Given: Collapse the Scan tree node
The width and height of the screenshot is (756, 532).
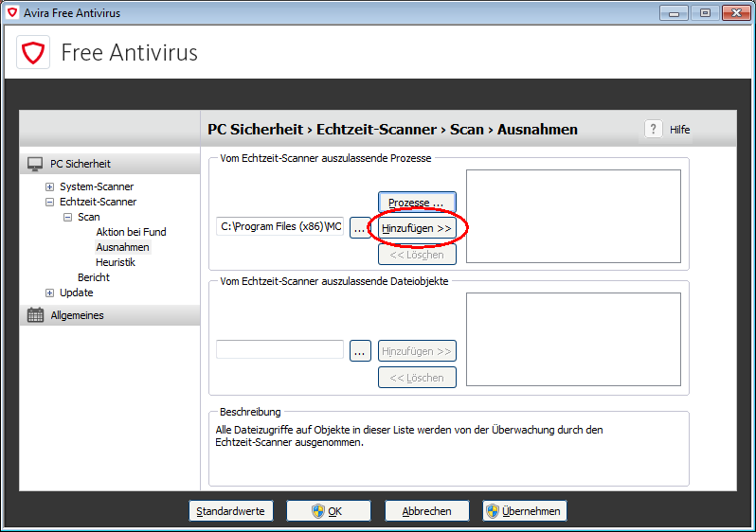Looking at the screenshot, I should (67, 217).
